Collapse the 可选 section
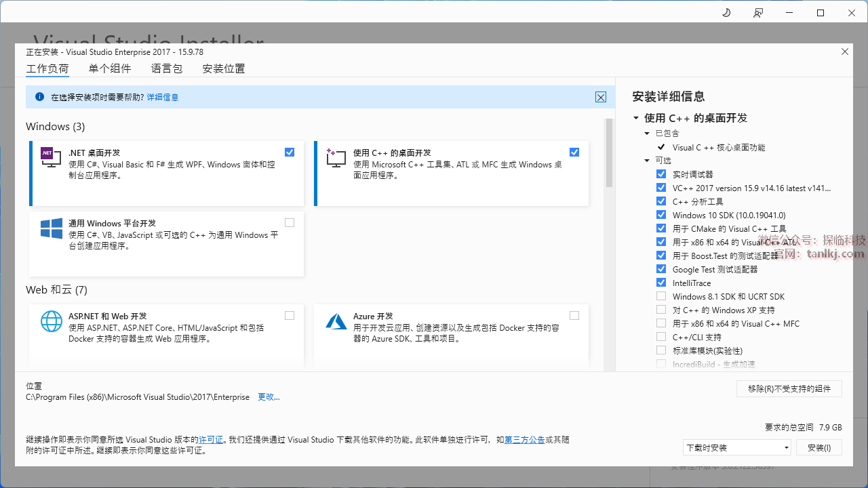Screen dimensions: 868x488 tap(648, 161)
